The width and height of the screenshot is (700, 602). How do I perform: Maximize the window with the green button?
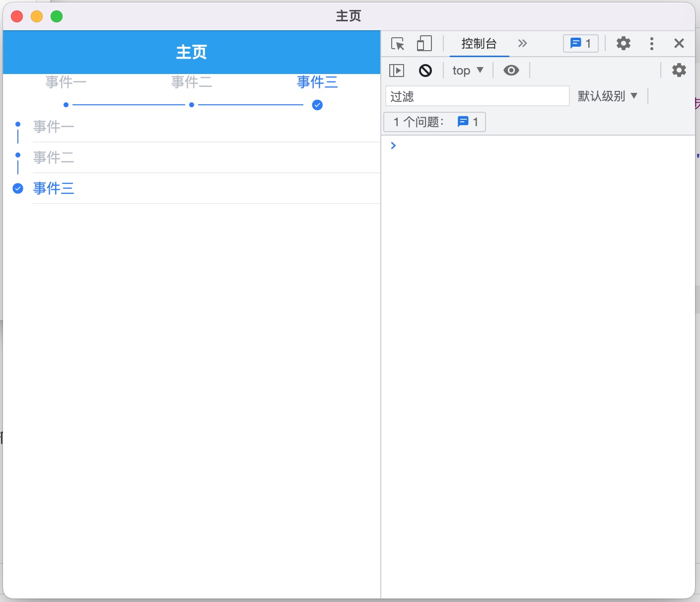(x=57, y=16)
